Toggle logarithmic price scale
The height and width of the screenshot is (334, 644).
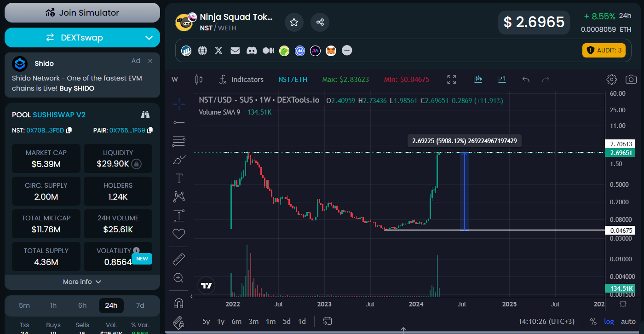point(609,322)
